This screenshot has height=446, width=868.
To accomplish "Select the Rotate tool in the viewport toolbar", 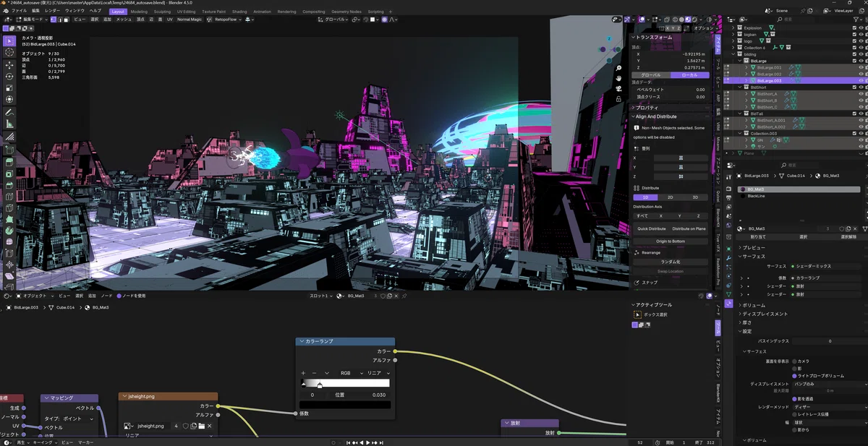I will (x=9, y=76).
